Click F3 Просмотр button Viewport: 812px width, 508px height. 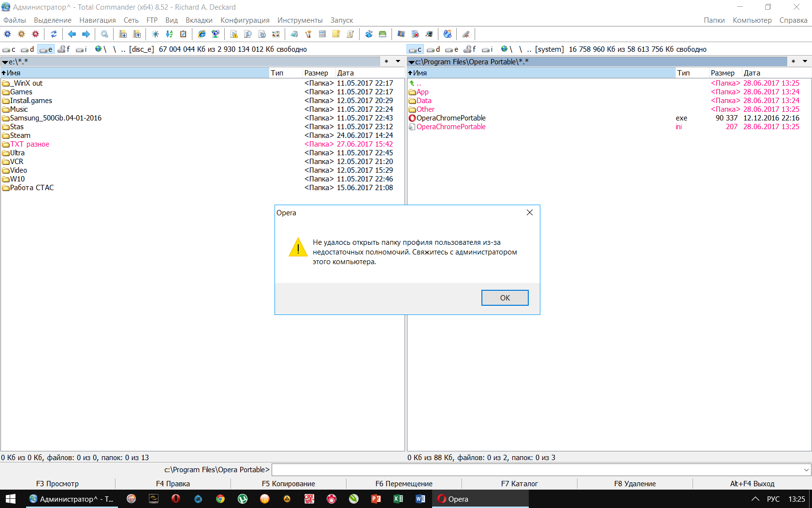point(58,484)
